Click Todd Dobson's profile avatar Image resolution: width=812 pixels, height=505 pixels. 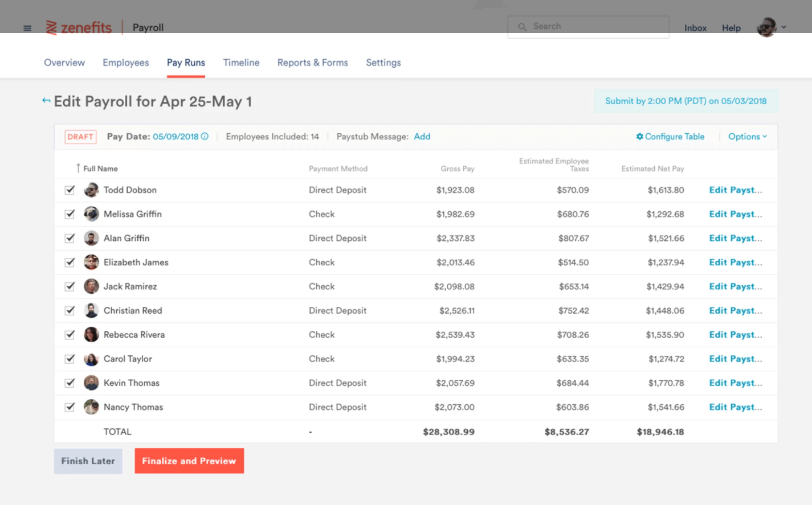(x=91, y=190)
